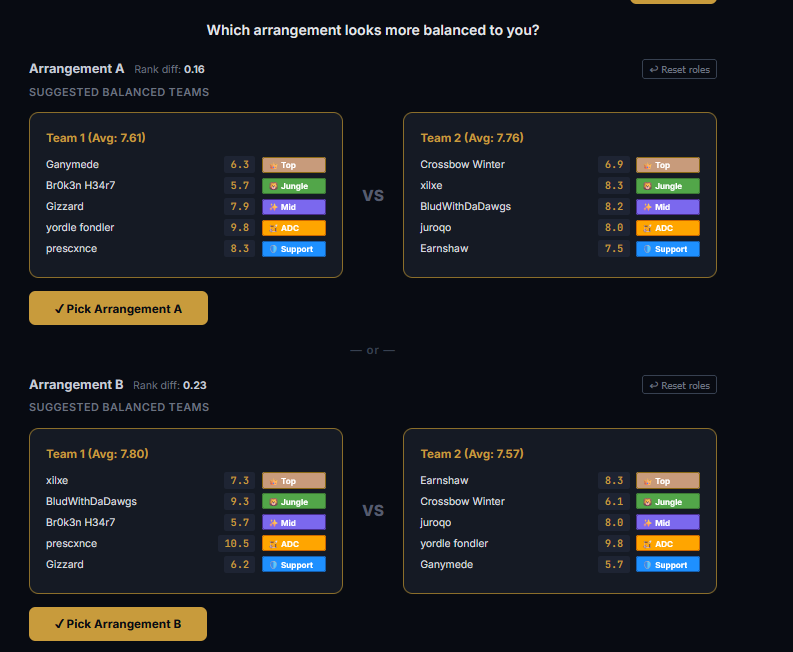Select prescxnce's ADC badge in Arrangement B

point(294,544)
